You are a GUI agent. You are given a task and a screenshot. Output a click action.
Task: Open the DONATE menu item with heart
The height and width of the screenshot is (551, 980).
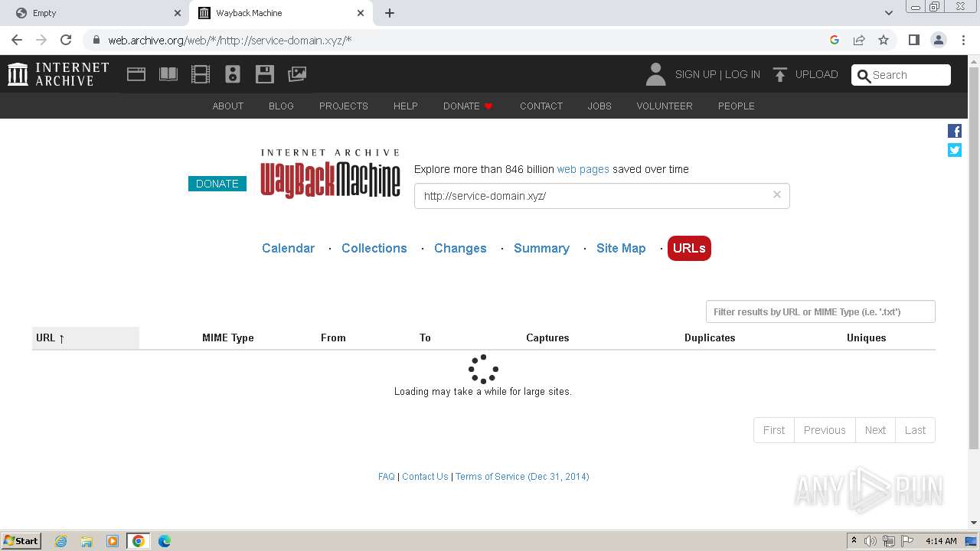pyautogui.click(x=468, y=106)
